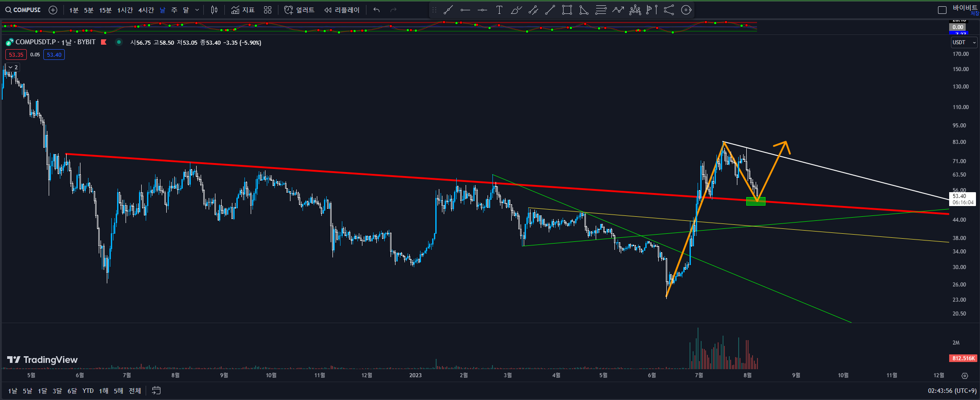Screen dimensions: 980x400
Task: Grab the drawing toolbar drag handle
Action: point(434,10)
